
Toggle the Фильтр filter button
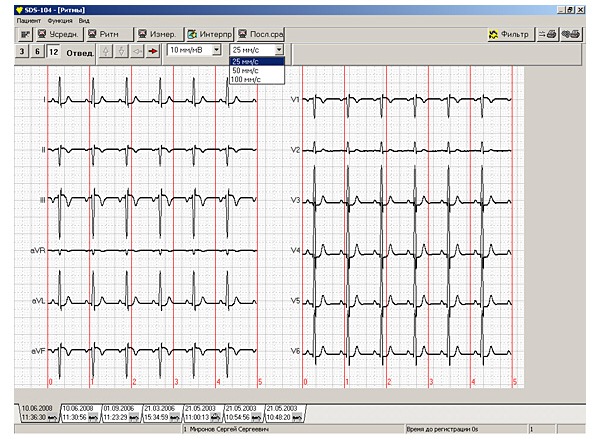509,34
